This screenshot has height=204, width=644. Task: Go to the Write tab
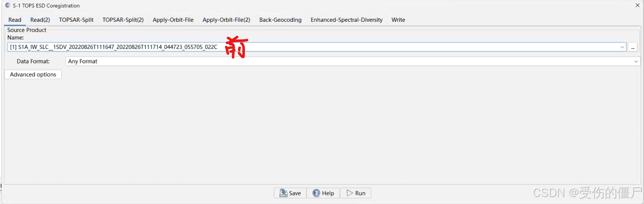click(x=398, y=20)
